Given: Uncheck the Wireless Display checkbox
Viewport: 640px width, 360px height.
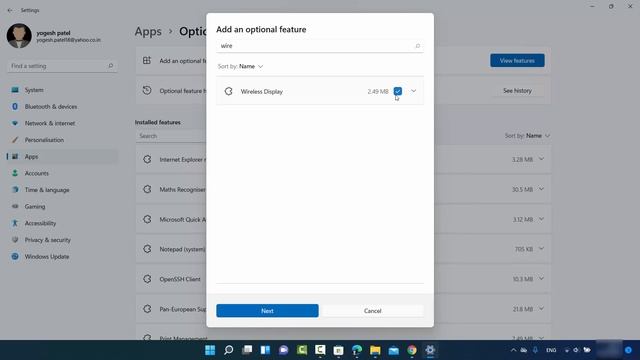Looking at the screenshot, I should click(x=398, y=91).
